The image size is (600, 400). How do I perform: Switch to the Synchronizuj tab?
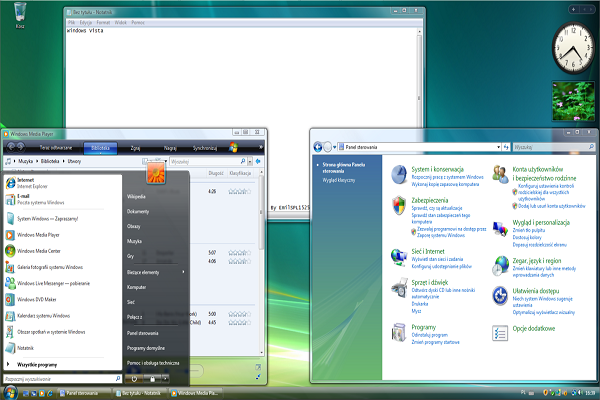[x=205, y=148]
